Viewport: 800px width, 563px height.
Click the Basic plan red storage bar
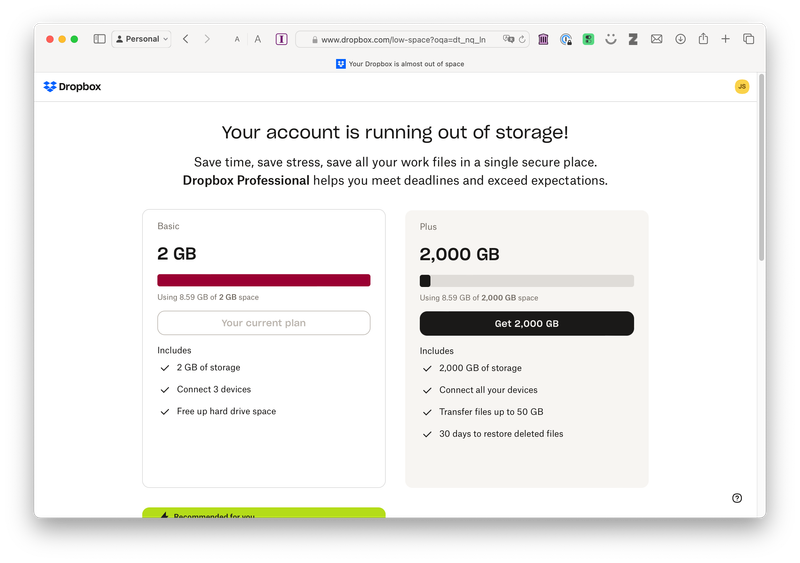click(263, 281)
